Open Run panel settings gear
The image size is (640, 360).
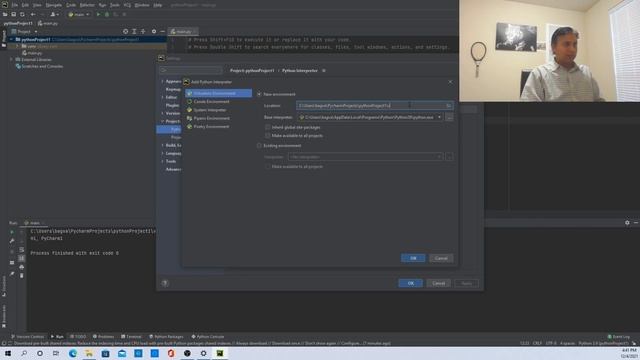click(627, 223)
